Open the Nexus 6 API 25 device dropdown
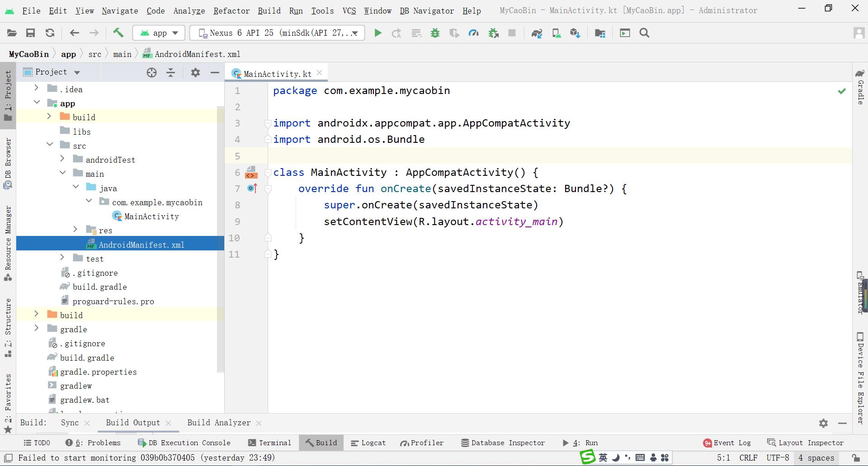Image resolution: width=868 pixels, height=466 pixels. (277, 33)
